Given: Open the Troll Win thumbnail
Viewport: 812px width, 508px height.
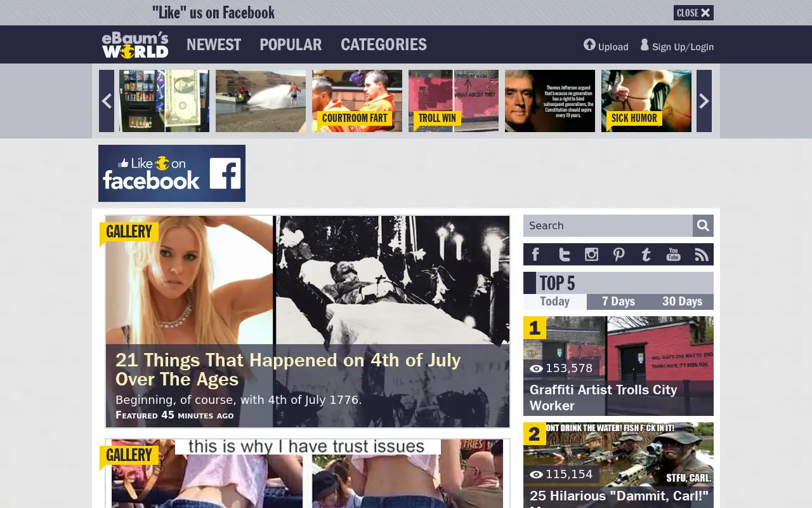Looking at the screenshot, I should click(454, 101).
